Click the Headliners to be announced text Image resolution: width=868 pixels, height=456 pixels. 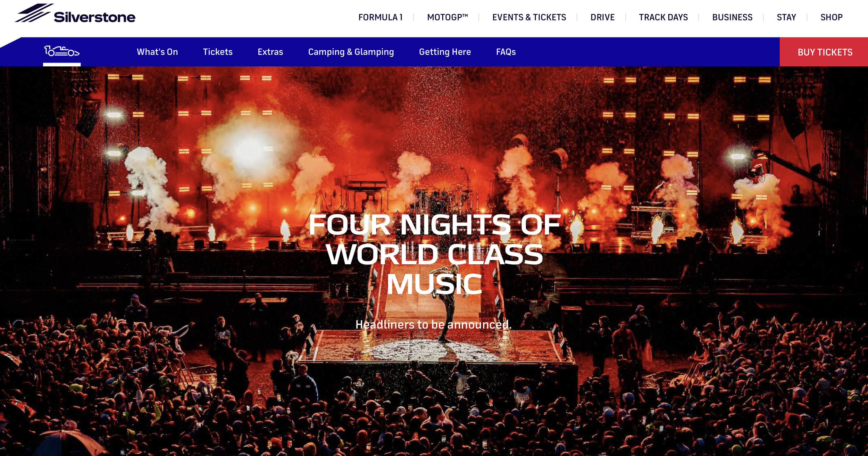coord(434,324)
